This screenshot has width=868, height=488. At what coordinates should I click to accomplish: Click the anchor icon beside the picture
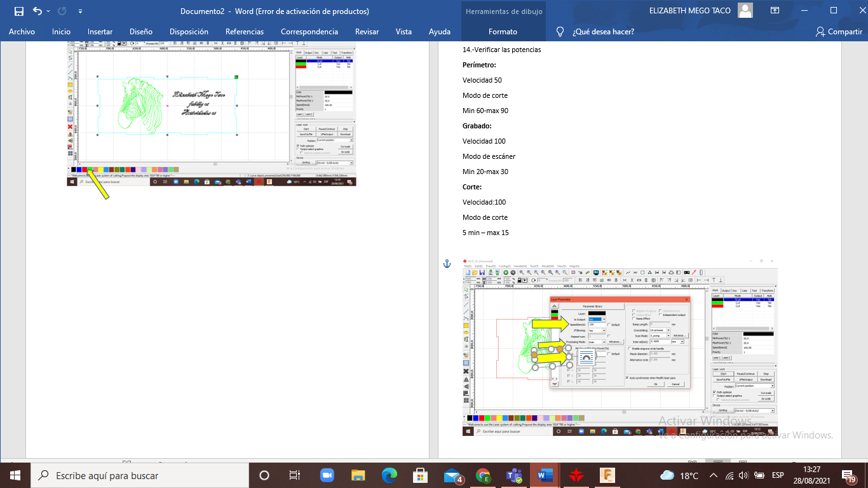tap(446, 263)
